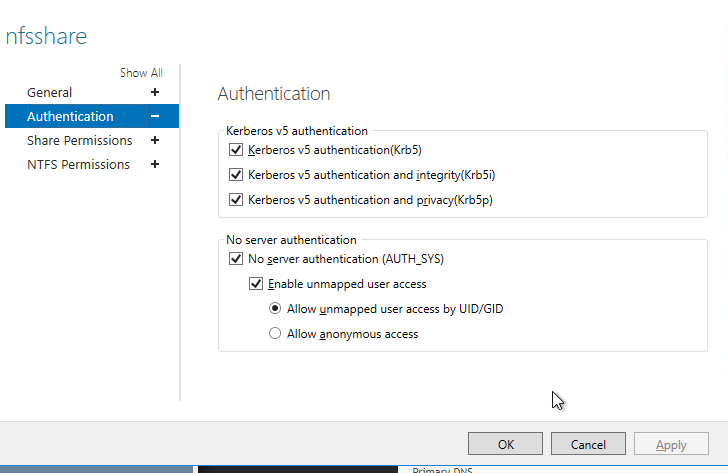
Task: Toggle No server authentication (AUTH_SYS) checkbox
Action: point(236,258)
